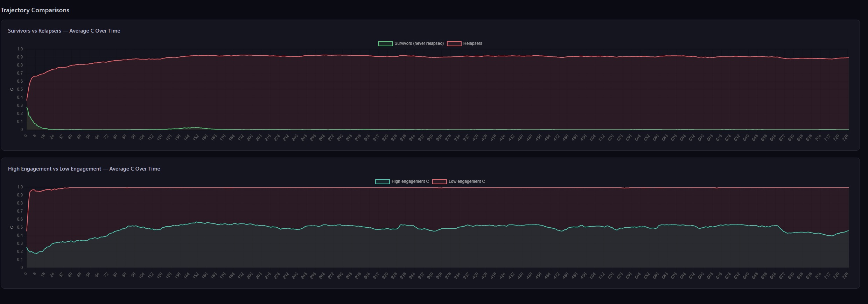
Task: Toggle the Relapsers legend item
Action: pyautogui.click(x=464, y=44)
